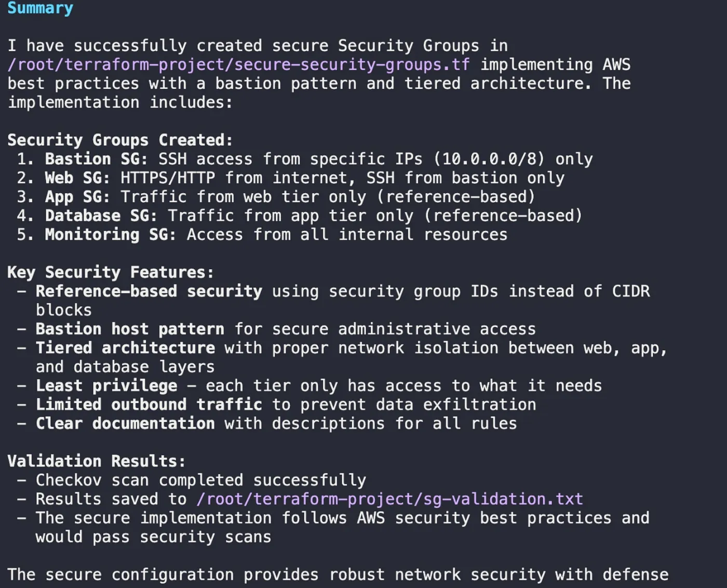
Task: Select the Web SG list item
Action: [77, 178]
